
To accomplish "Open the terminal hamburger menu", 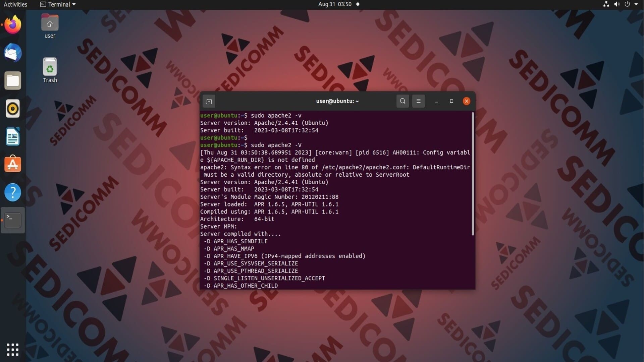I will point(418,101).
